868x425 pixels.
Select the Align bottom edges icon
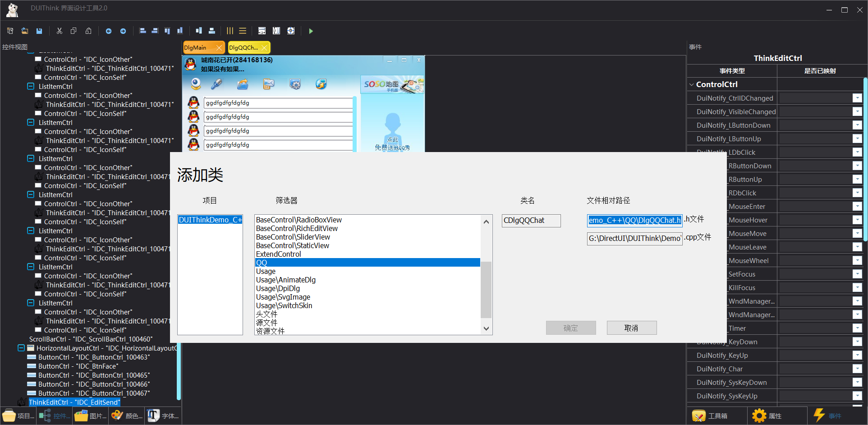tap(180, 31)
